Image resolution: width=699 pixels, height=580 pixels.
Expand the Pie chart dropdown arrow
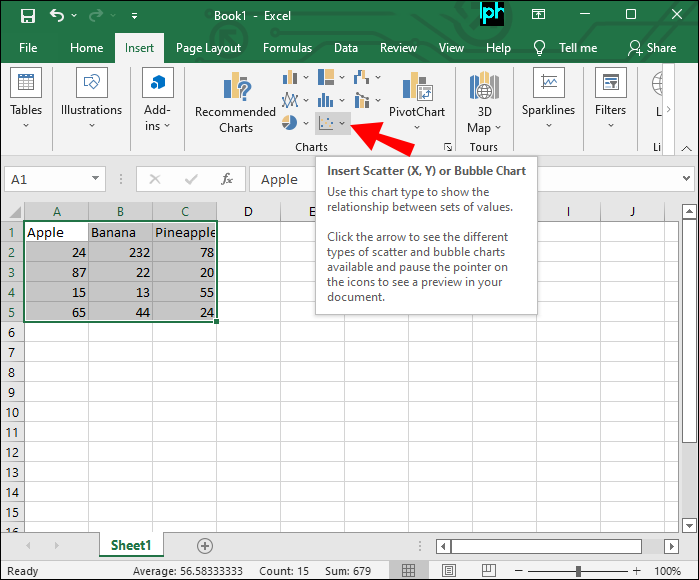pos(306,123)
